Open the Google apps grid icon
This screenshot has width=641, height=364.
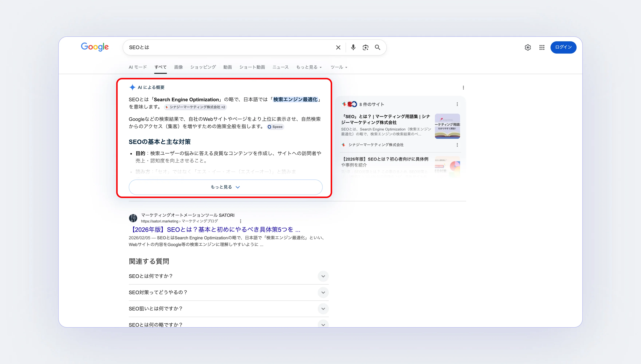coord(542,48)
